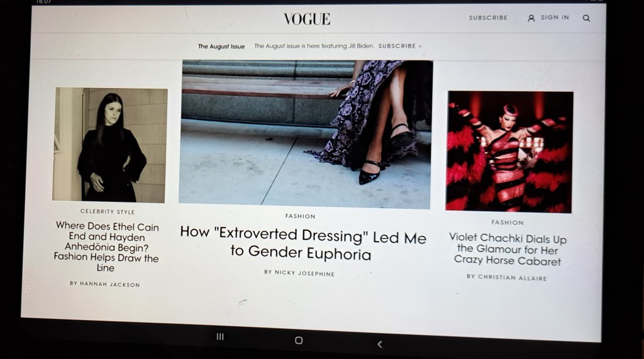Read the Ethel Cain and Hayden Anhedönia article
644x359 pixels.
coord(106,247)
